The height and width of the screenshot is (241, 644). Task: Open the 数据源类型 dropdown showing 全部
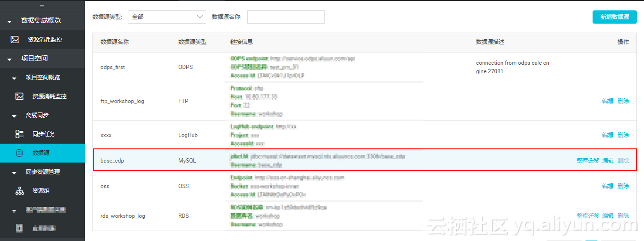167,17
